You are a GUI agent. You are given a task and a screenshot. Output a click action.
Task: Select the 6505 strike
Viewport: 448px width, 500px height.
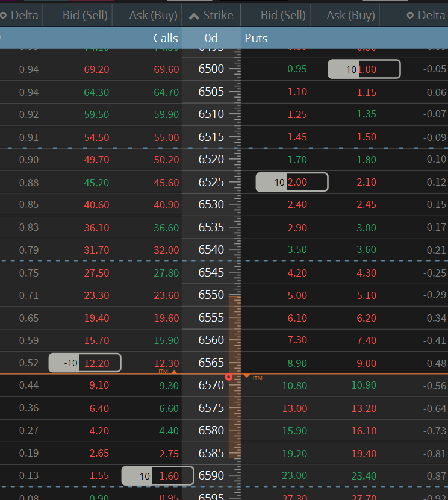[x=211, y=92]
